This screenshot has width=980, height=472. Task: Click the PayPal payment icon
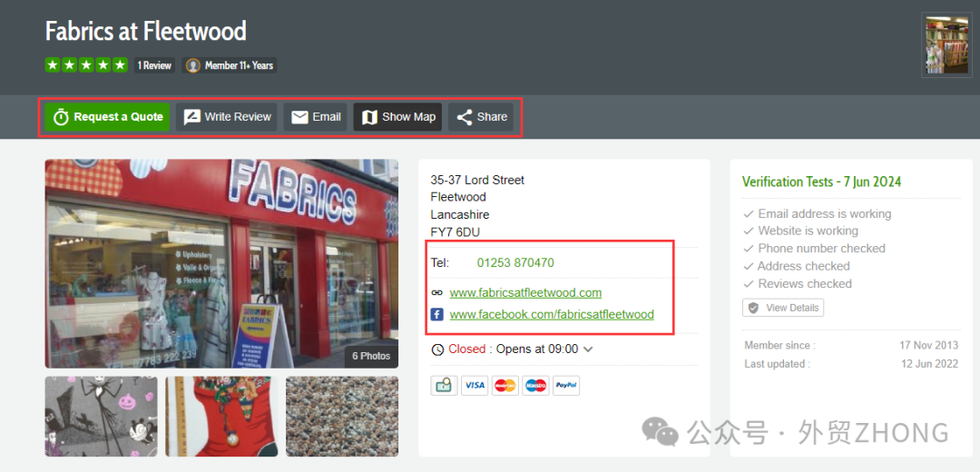click(x=566, y=386)
